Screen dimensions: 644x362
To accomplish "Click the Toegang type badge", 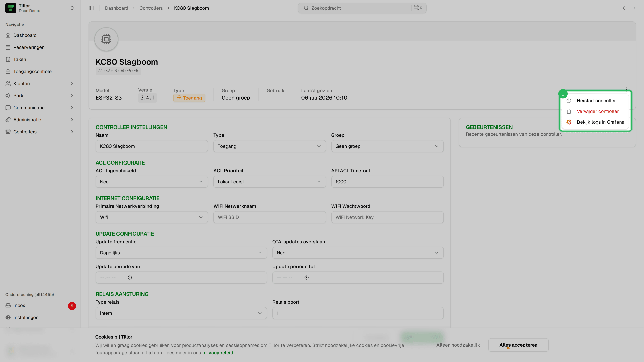I will 189,98.
